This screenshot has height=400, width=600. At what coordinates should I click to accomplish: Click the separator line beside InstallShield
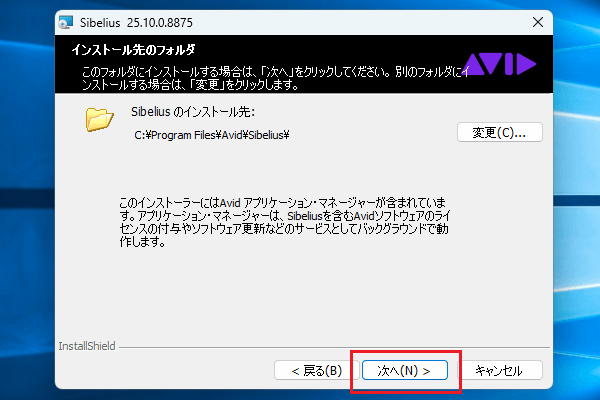coord(330,346)
